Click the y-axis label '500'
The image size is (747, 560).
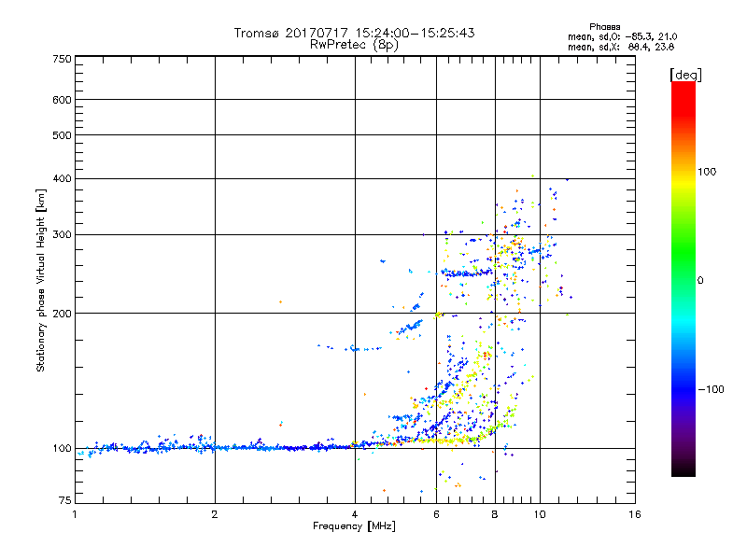(62, 135)
